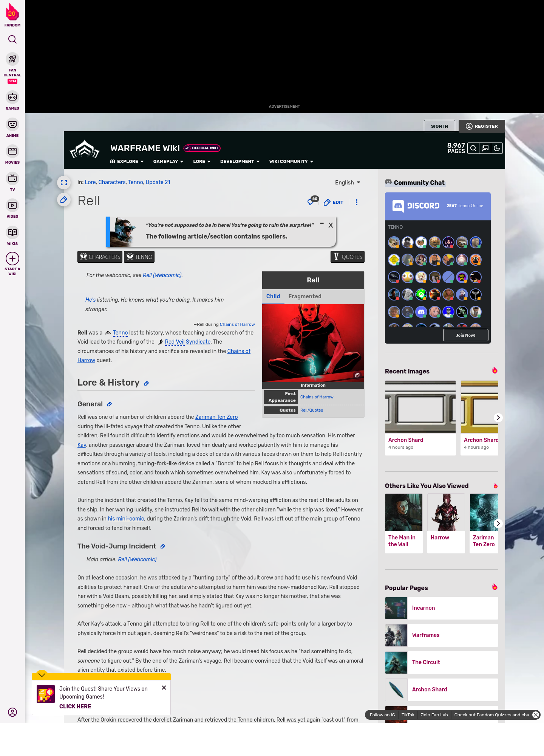Open Rell/Quotes link in infobox

[x=312, y=410]
